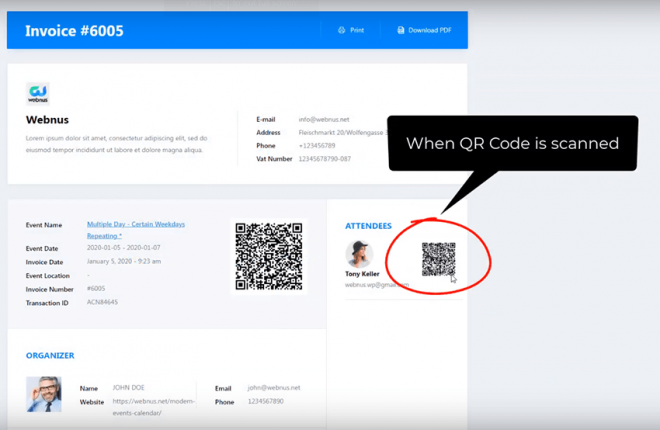Select organizer phone 1234567890
This screenshot has height=430, width=660.
[x=266, y=401]
